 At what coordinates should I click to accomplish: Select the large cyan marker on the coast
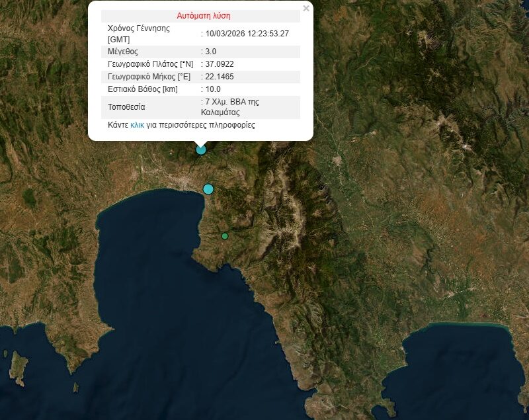(208, 189)
